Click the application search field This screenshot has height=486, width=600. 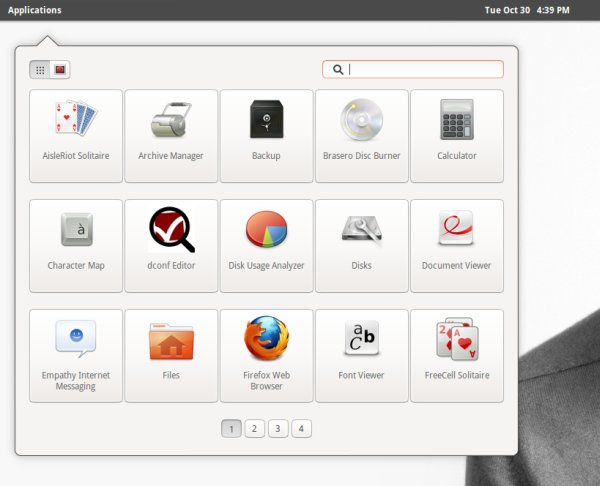click(x=412, y=69)
